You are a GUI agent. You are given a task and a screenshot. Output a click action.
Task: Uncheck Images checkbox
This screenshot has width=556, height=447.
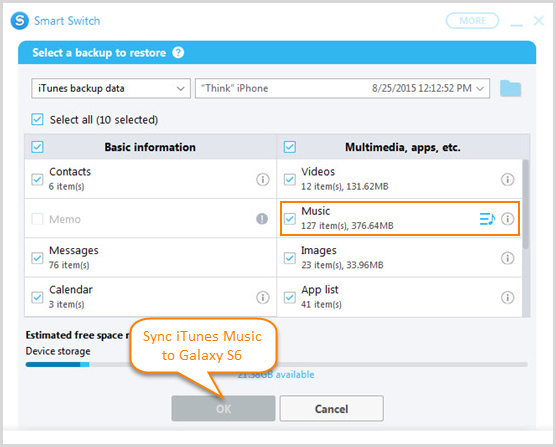(x=290, y=258)
